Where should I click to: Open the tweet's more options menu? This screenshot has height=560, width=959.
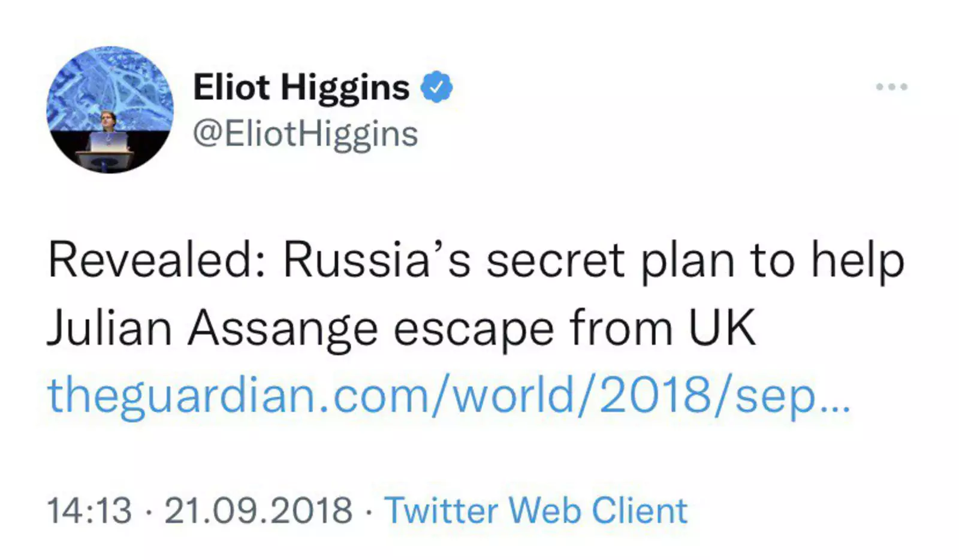(x=891, y=87)
